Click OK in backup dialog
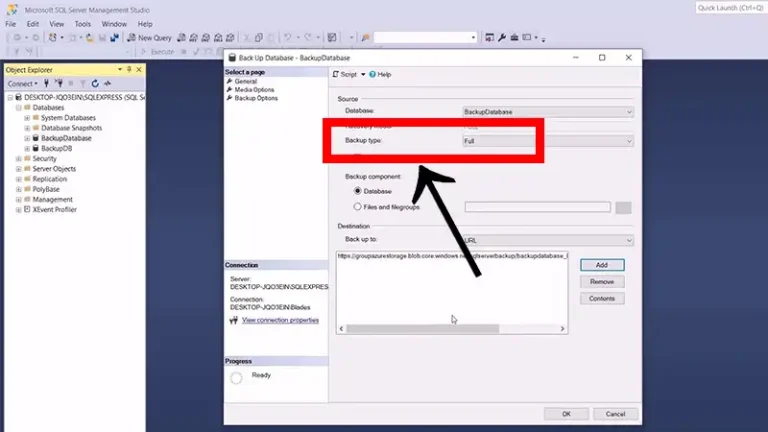Image resolution: width=768 pixels, height=432 pixels. click(566, 414)
